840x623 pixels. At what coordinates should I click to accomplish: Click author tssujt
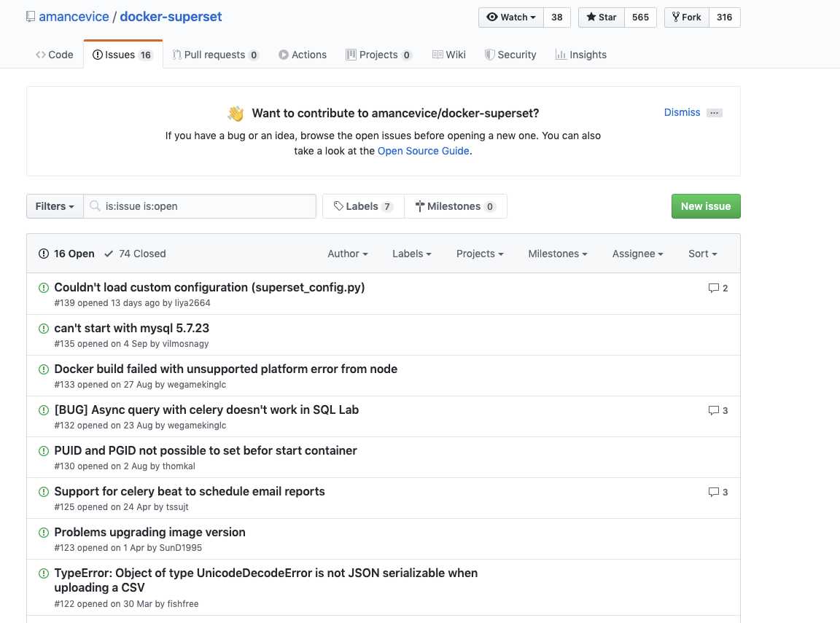(x=177, y=507)
